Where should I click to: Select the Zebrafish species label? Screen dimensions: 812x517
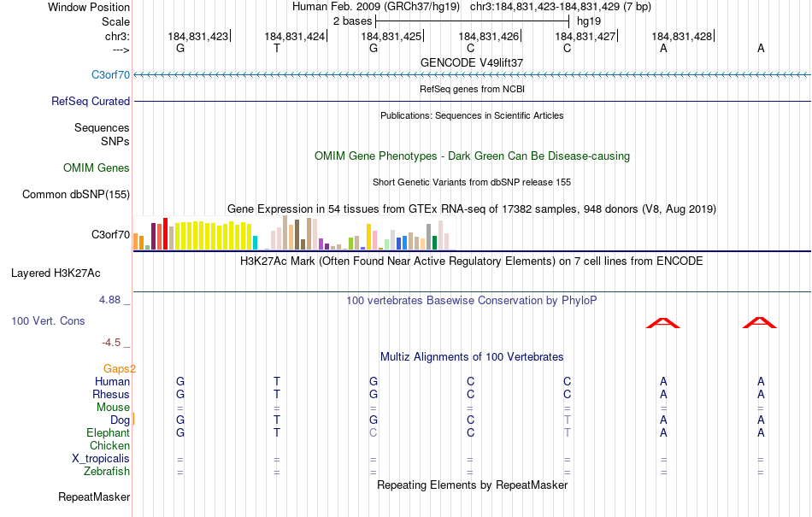tap(107, 472)
